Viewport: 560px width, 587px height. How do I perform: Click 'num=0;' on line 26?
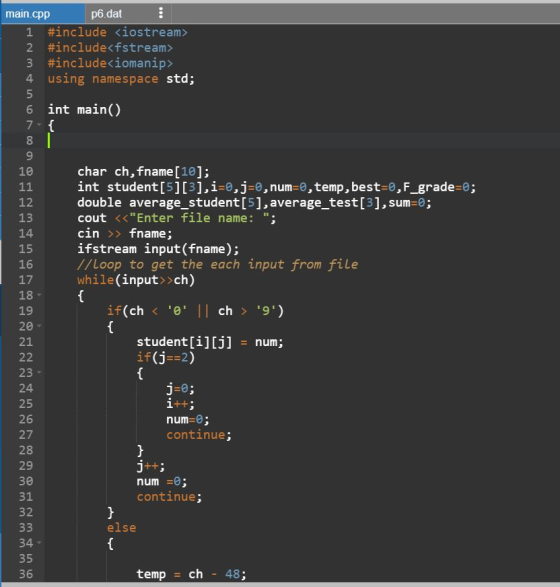point(188,420)
